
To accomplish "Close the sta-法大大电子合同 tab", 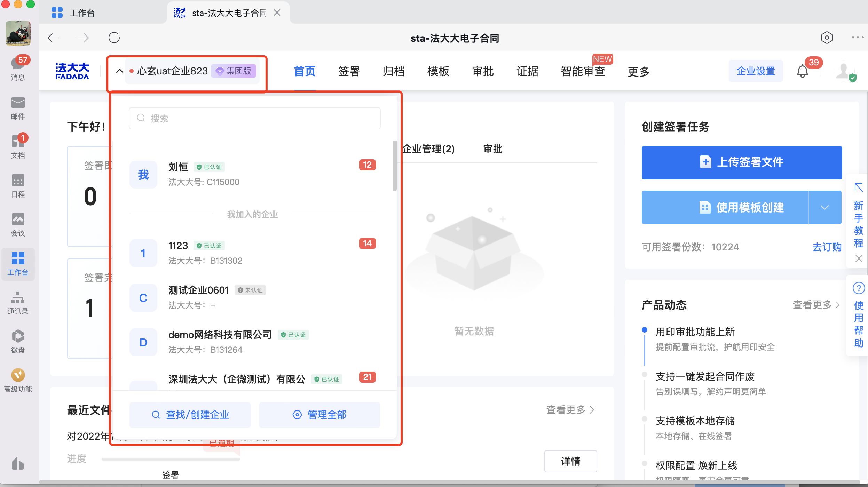I will tap(277, 13).
